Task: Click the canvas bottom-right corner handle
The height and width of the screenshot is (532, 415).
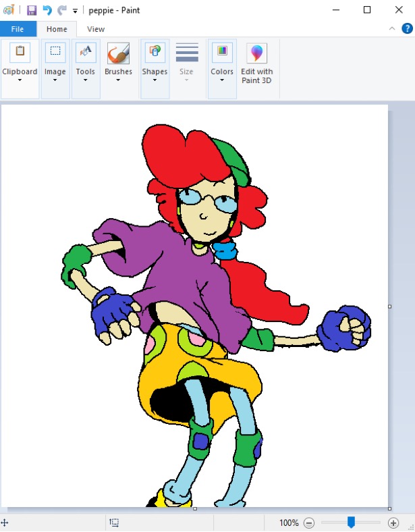Action: point(389,508)
